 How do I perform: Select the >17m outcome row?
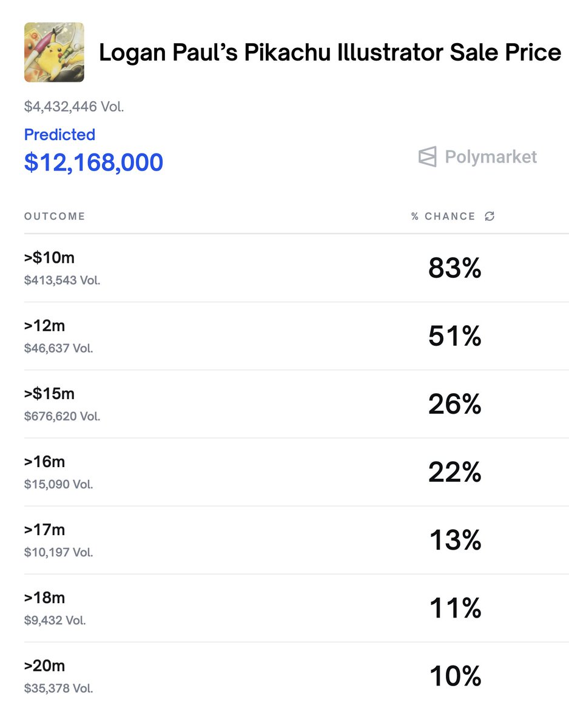tap(297, 540)
